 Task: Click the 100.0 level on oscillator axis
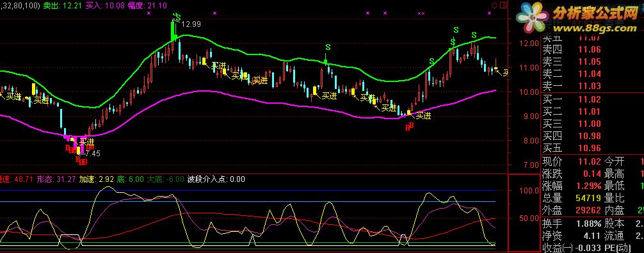(x=523, y=191)
